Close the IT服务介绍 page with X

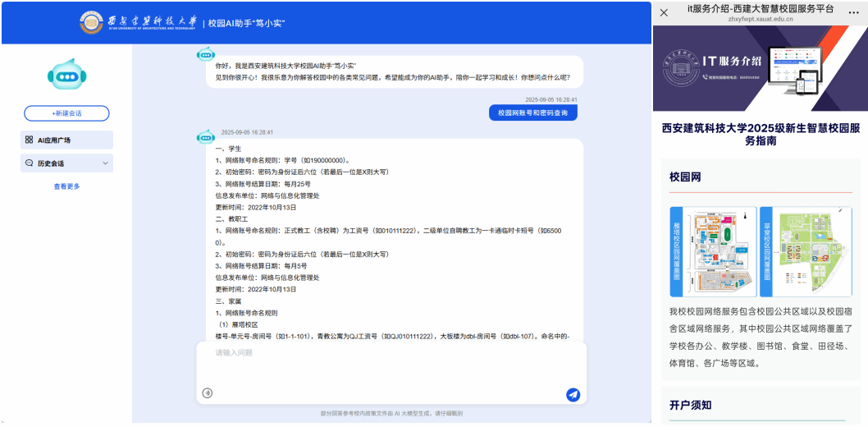pyautogui.click(x=664, y=12)
